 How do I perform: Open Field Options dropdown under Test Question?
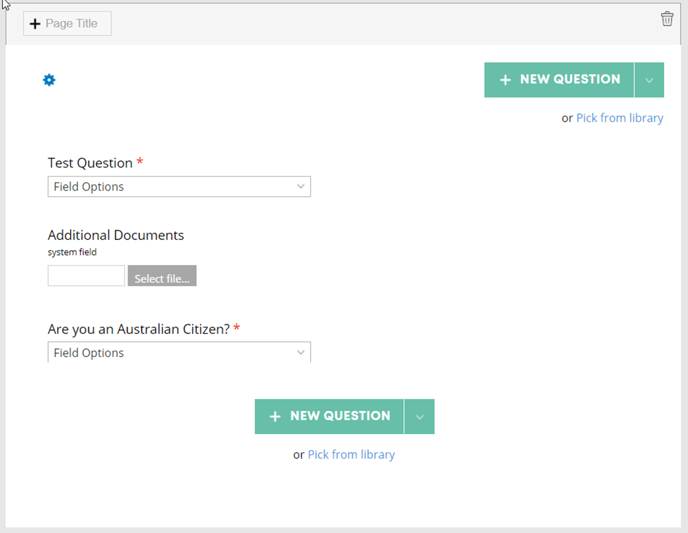[x=179, y=186]
